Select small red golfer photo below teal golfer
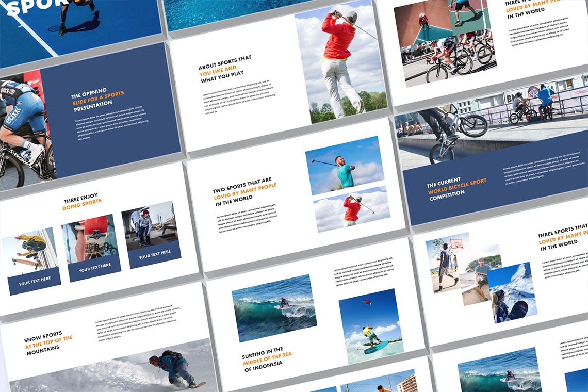Screen dimensions: 588x392 [x=352, y=209]
